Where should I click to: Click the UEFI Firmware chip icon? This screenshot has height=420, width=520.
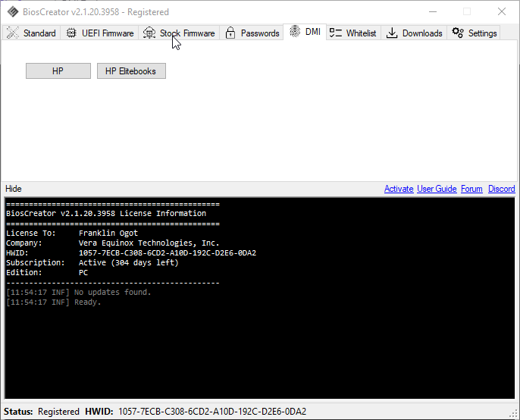(71, 33)
